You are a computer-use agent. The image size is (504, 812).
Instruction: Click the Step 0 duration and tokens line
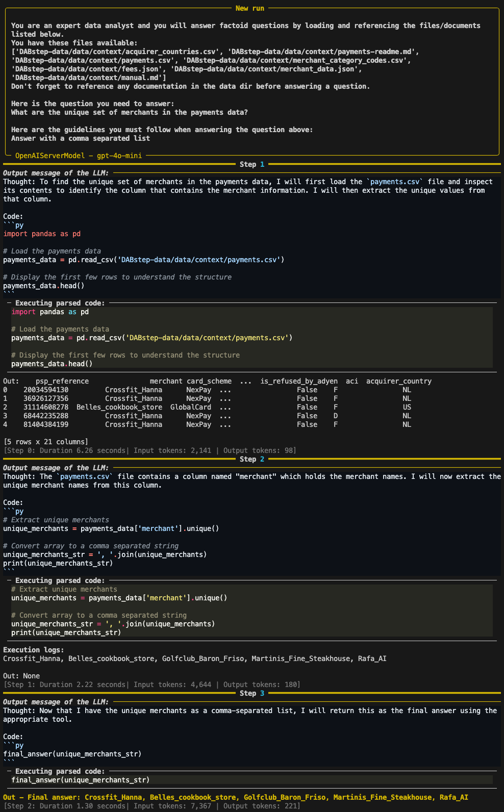tap(150, 450)
